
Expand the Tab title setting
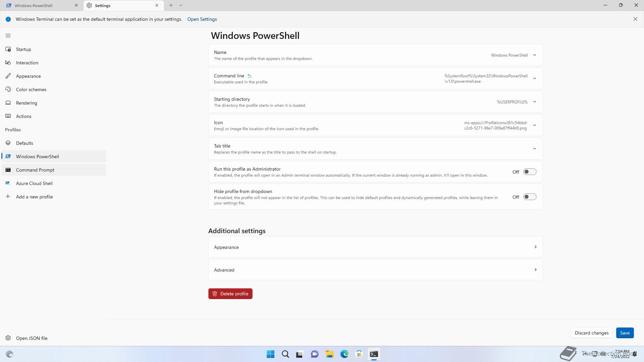tap(375, 148)
